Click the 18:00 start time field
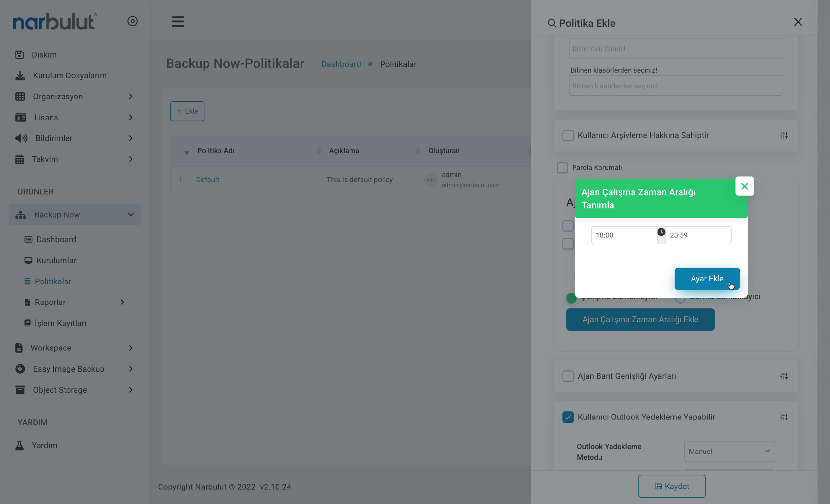The width and height of the screenshot is (830, 504). click(624, 235)
